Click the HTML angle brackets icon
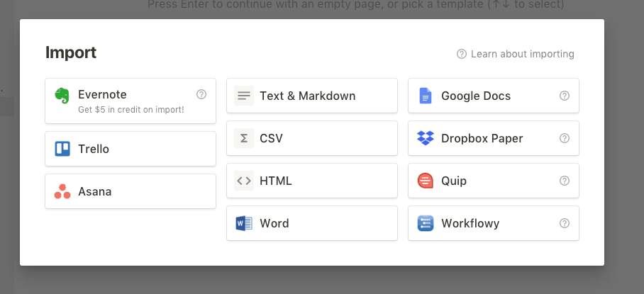Image resolution: width=644 pixels, height=294 pixels. point(244,181)
